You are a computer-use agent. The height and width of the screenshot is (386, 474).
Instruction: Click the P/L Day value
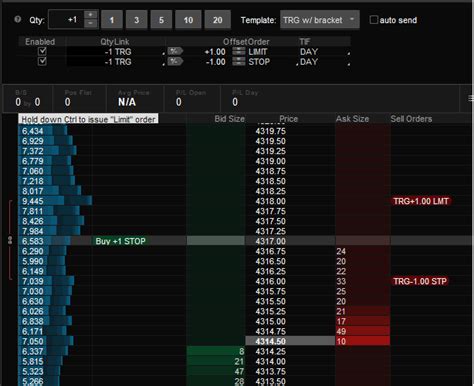click(235, 102)
